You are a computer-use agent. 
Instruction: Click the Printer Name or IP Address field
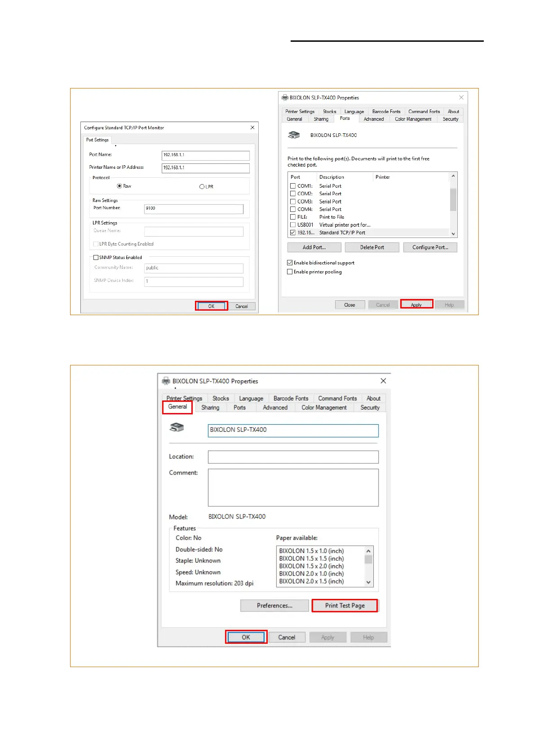point(206,168)
